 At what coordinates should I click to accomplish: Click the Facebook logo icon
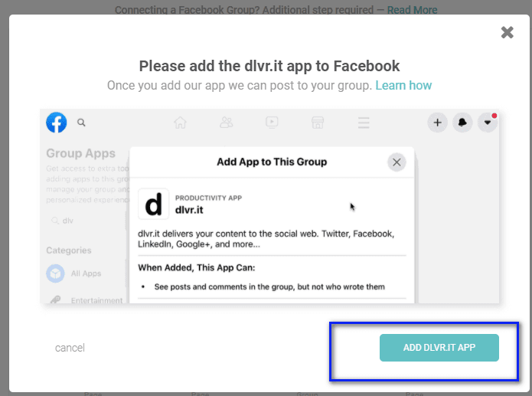click(57, 123)
